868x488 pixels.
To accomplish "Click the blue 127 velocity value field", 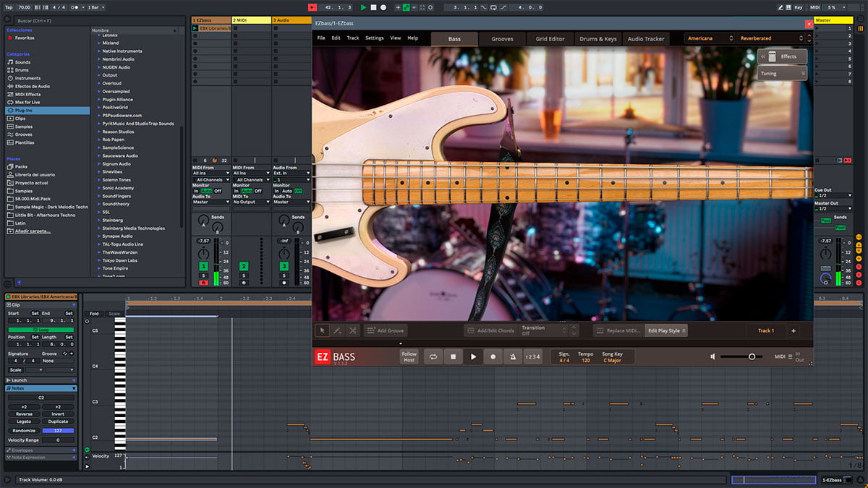I will pos(58,430).
